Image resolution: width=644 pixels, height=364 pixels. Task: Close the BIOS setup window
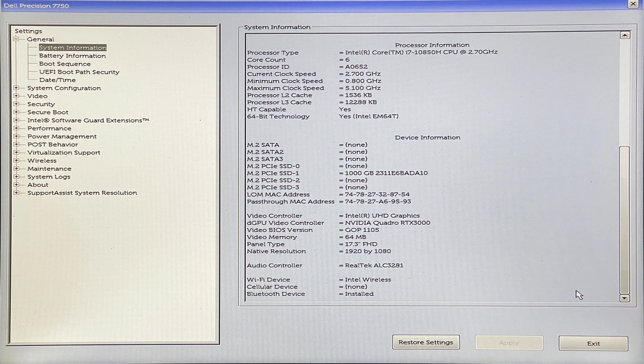pyautogui.click(x=633, y=4)
